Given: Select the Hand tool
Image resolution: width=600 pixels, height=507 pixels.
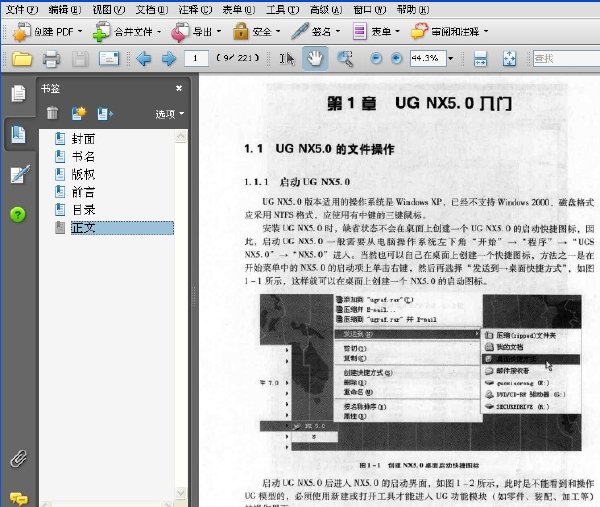Looking at the screenshot, I should click(315, 59).
